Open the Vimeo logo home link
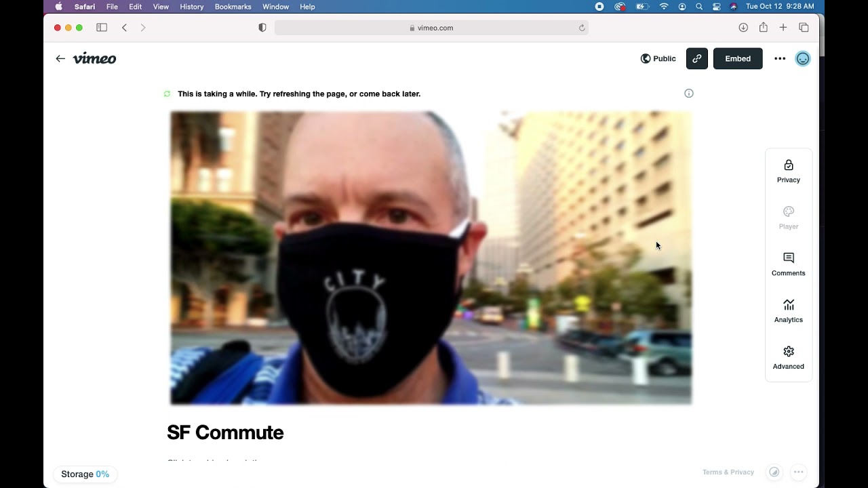The image size is (868, 488). [94, 59]
